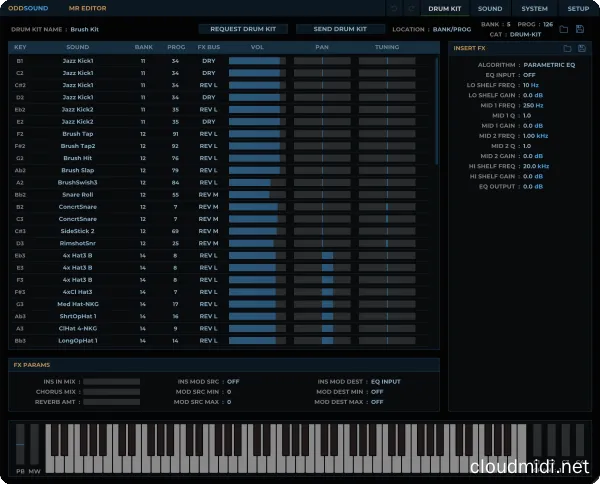Select MOD SRC MIN value 0
Screen dimensions: 600x484
(229, 392)
